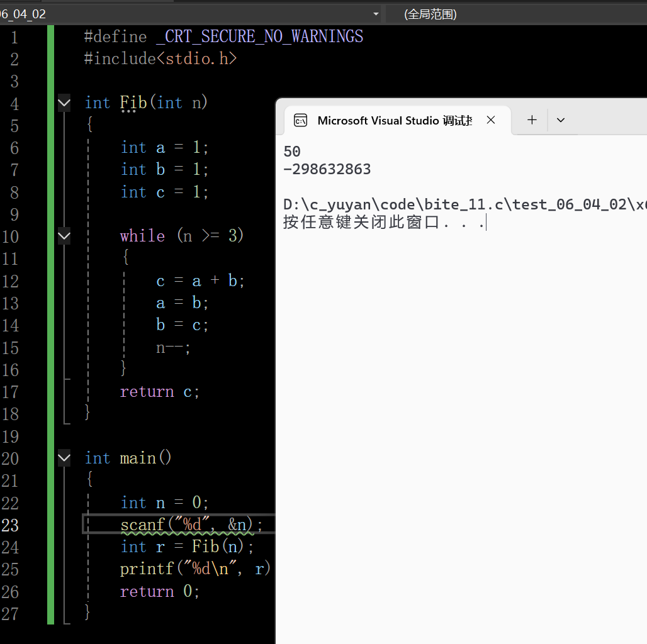Click the 'return c;' statement
Viewport: 647px width, 644px height.
160,391
